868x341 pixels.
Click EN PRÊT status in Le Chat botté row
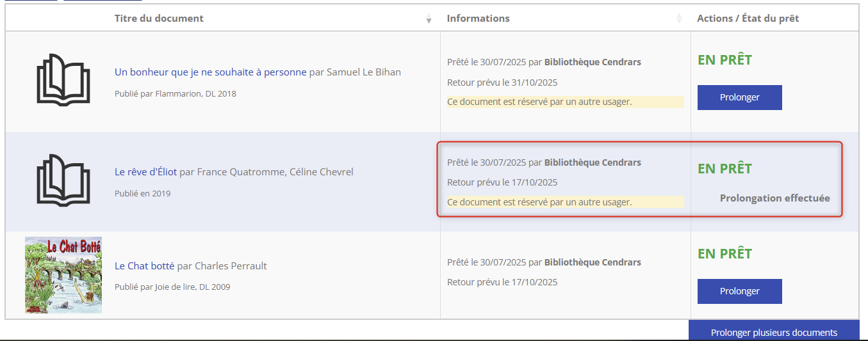click(725, 254)
